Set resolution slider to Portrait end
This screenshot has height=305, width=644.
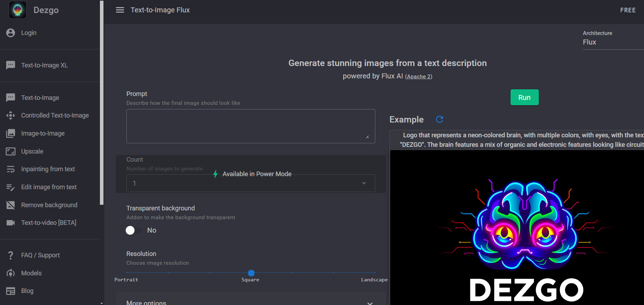pyautogui.click(x=127, y=273)
